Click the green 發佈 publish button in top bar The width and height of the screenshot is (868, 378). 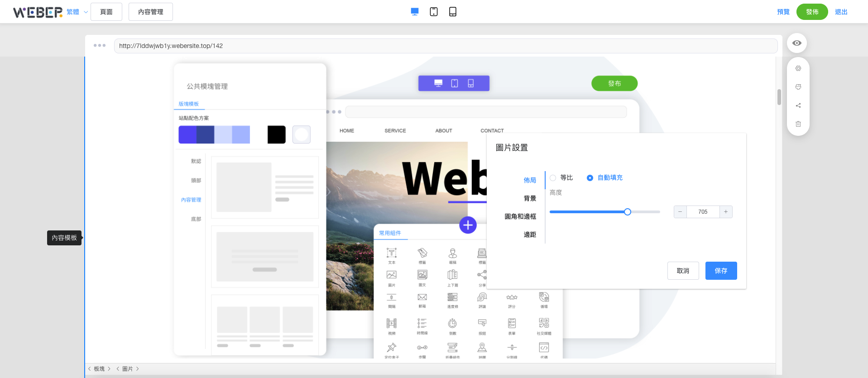tap(812, 12)
